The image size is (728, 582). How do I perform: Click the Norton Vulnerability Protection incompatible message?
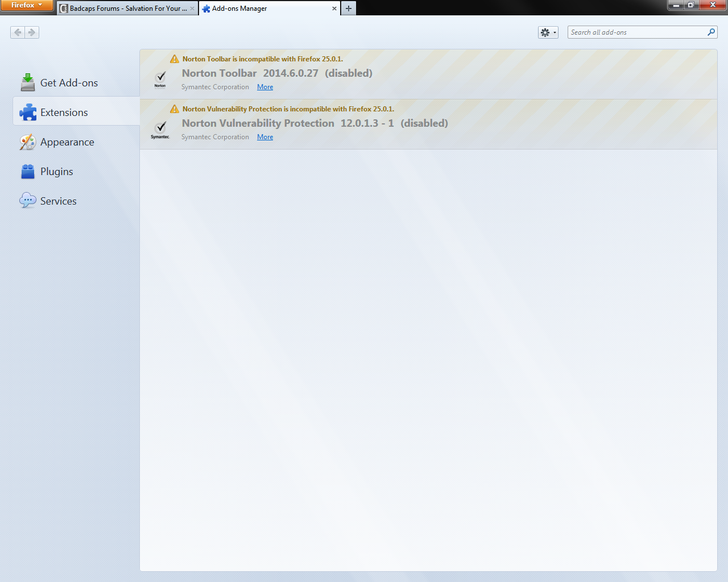[x=288, y=109]
